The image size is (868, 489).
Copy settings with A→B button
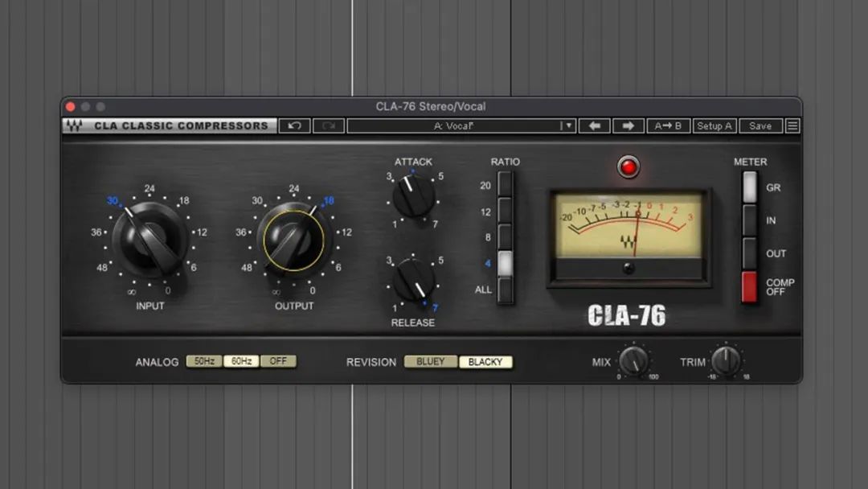(668, 125)
